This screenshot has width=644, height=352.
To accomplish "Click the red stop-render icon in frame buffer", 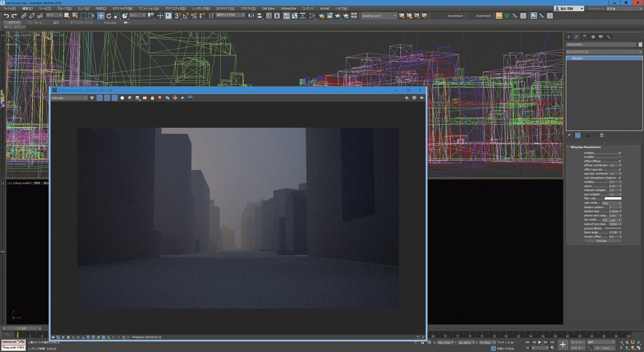I will point(160,98).
